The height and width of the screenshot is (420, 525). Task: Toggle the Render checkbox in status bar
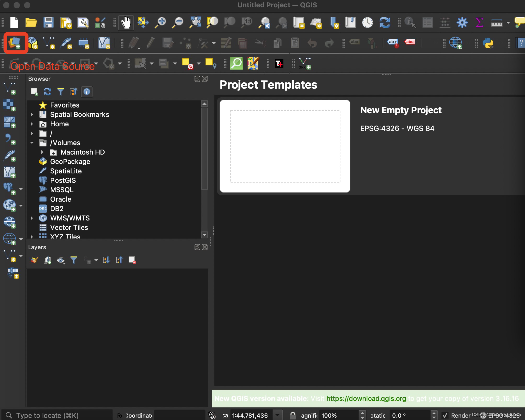point(445,415)
